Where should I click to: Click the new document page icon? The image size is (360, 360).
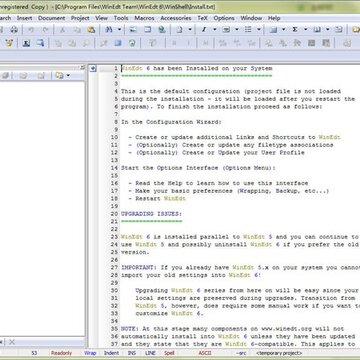[x=180, y=30]
